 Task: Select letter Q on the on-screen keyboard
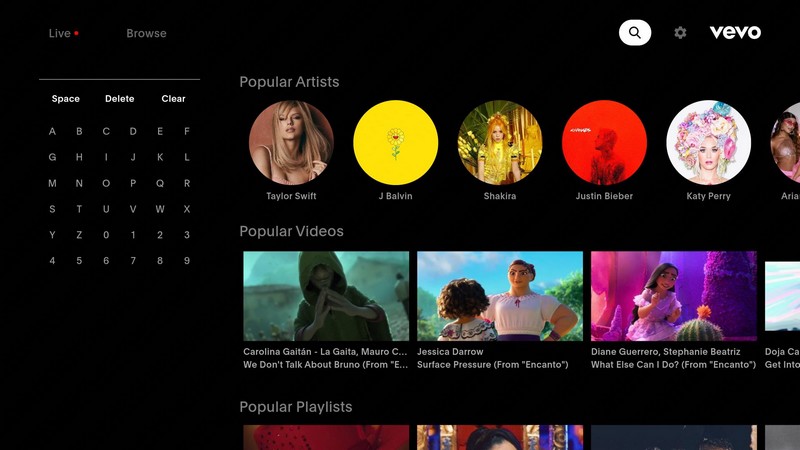click(160, 183)
